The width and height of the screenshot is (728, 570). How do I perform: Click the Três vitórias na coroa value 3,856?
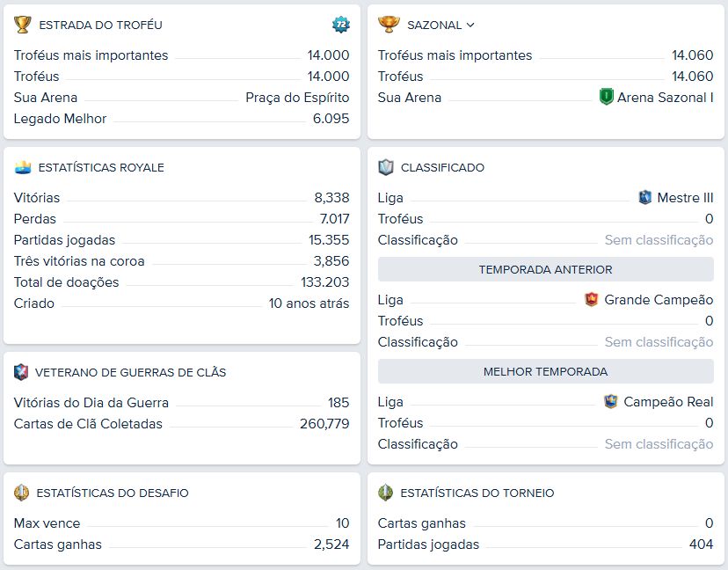tap(331, 261)
